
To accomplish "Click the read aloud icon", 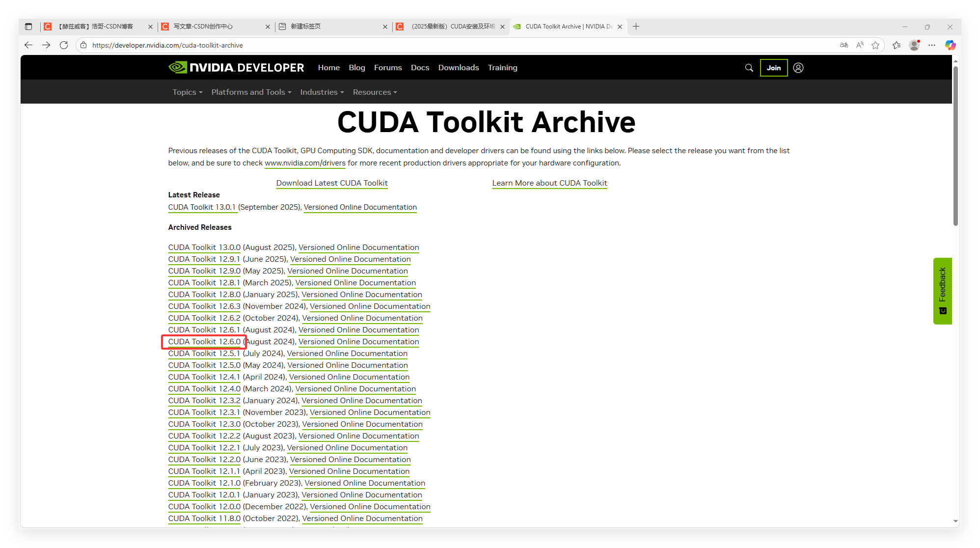I will click(x=860, y=45).
